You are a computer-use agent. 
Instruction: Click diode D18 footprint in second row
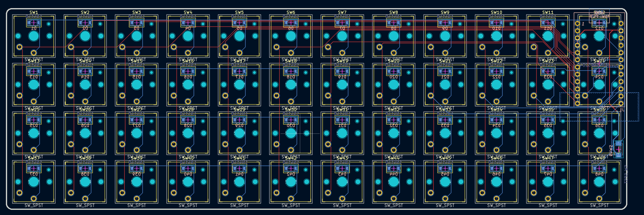click(x=291, y=72)
